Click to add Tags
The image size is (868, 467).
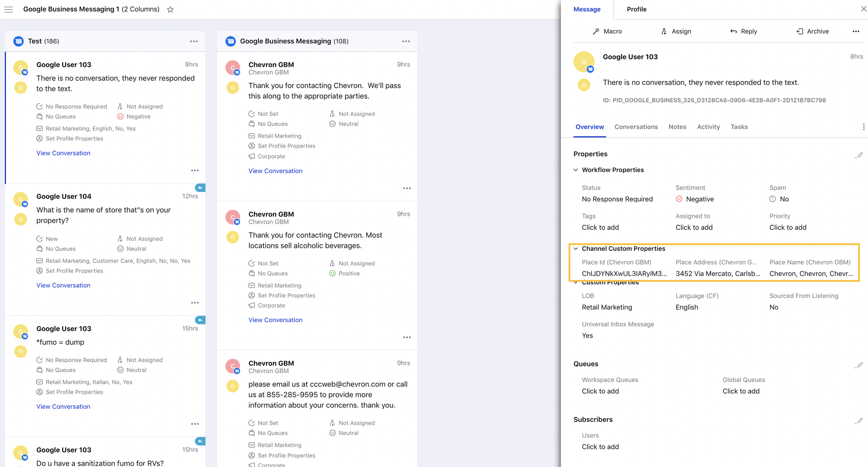click(600, 227)
